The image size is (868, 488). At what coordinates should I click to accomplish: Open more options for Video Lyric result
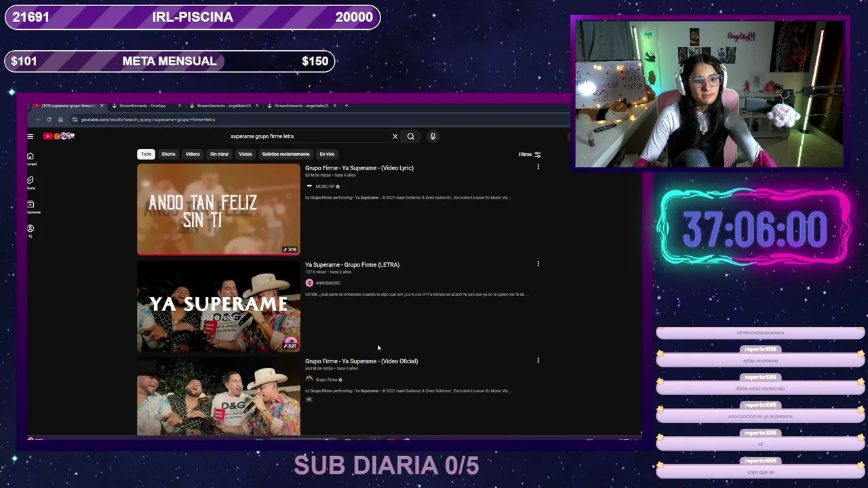538,167
